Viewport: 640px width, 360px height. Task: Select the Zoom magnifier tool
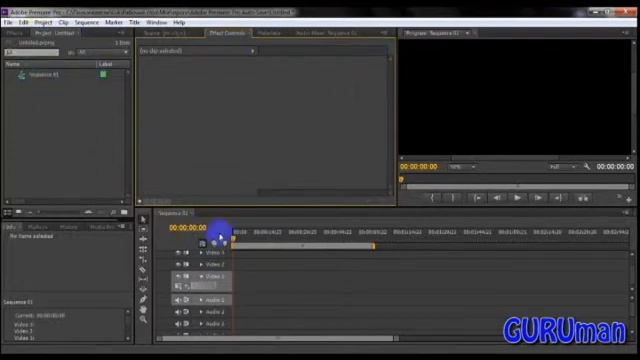pyautogui.click(x=143, y=319)
